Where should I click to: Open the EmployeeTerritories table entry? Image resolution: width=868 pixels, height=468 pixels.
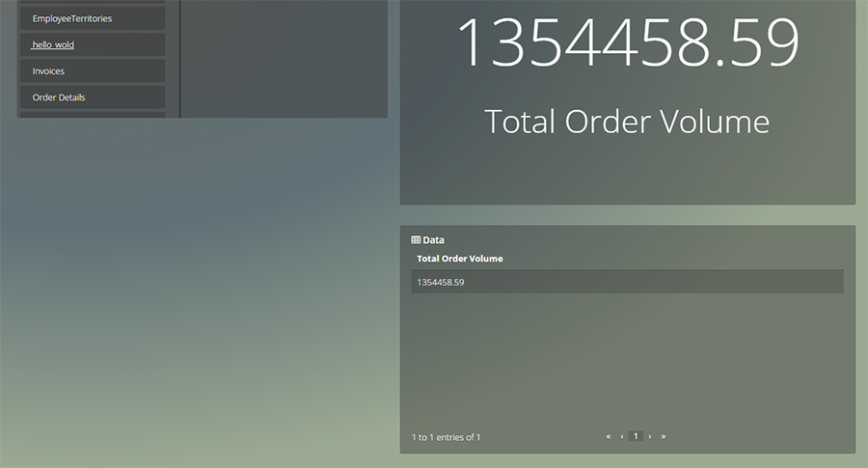(x=93, y=18)
